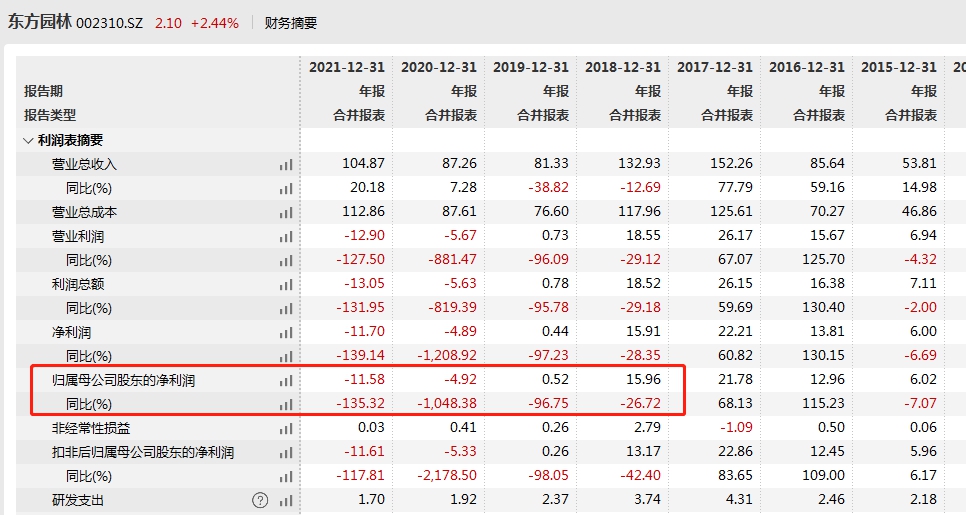This screenshot has height=515, width=966.
Task: Click the 报告期 row label
Action: coord(44,91)
